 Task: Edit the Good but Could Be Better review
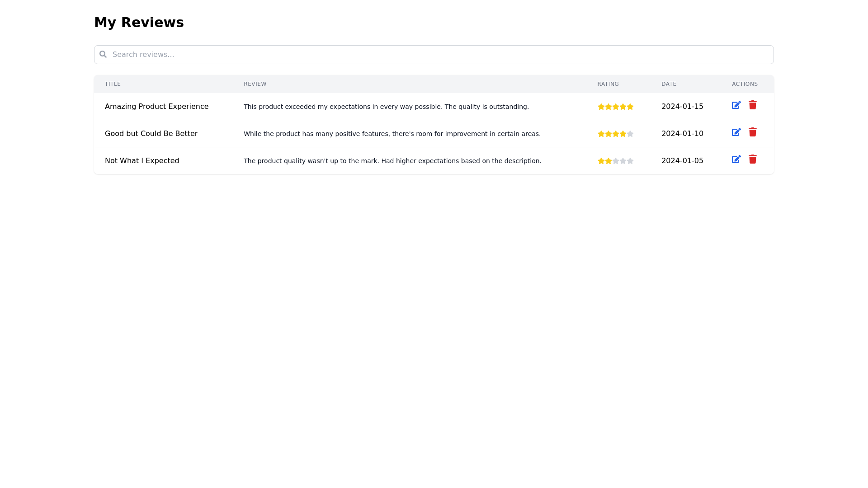click(x=736, y=132)
